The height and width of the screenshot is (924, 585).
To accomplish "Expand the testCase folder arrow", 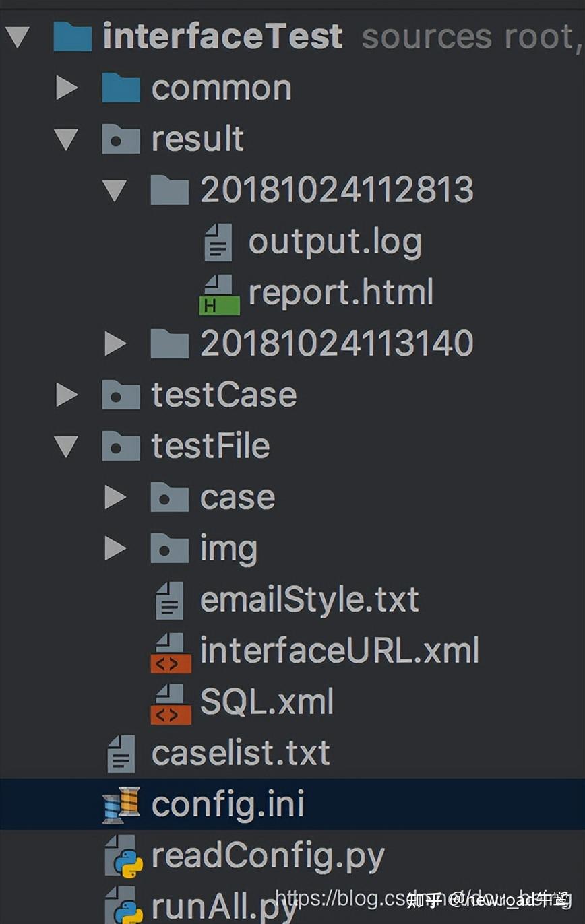I will 67,395.
